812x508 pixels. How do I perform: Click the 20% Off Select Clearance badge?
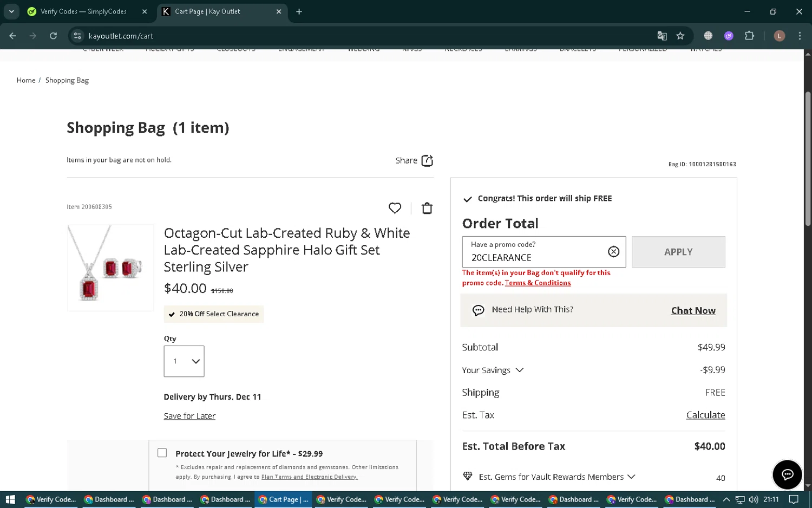coord(214,314)
